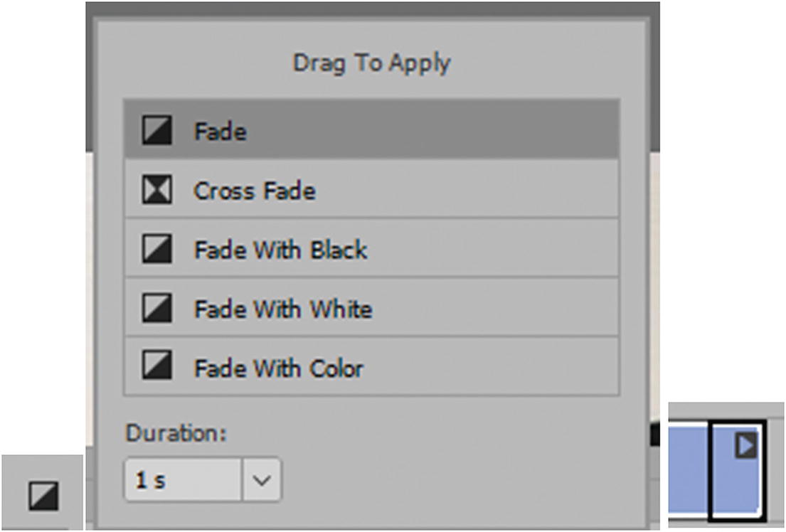The image size is (786, 532).
Task: Select Fade With White text entry
Action: (282, 309)
